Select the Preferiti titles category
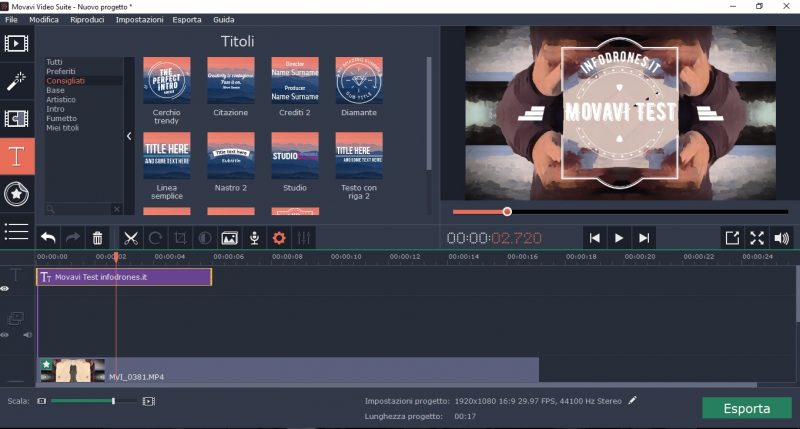The height and width of the screenshot is (429, 800). [x=61, y=71]
